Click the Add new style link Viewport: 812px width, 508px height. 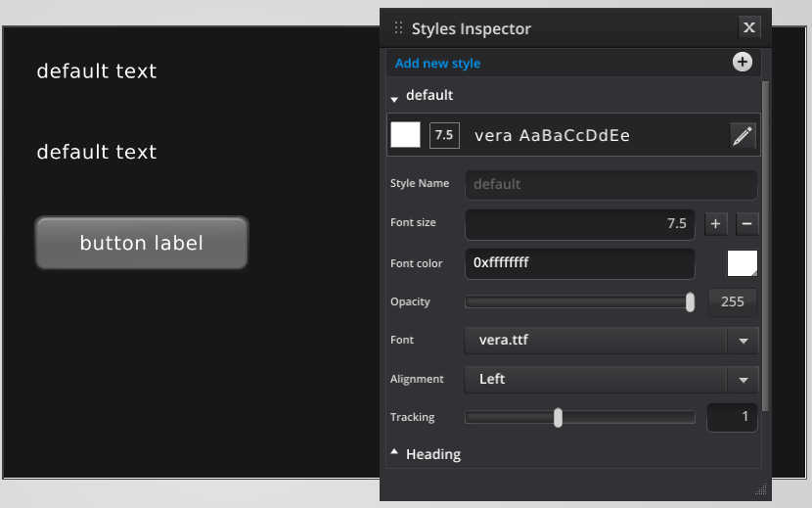pos(437,64)
